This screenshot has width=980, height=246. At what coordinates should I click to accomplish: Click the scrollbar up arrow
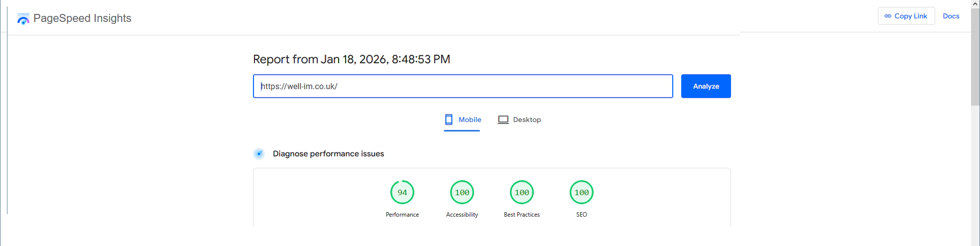click(x=976, y=4)
